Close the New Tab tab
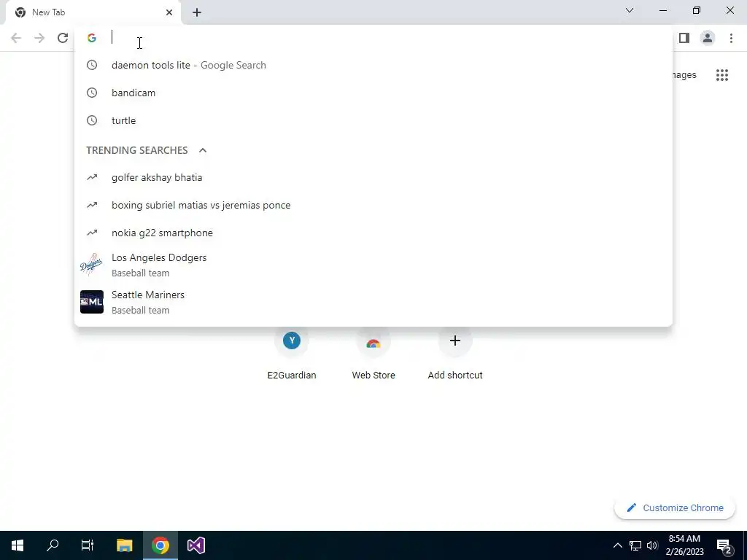 click(169, 12)
